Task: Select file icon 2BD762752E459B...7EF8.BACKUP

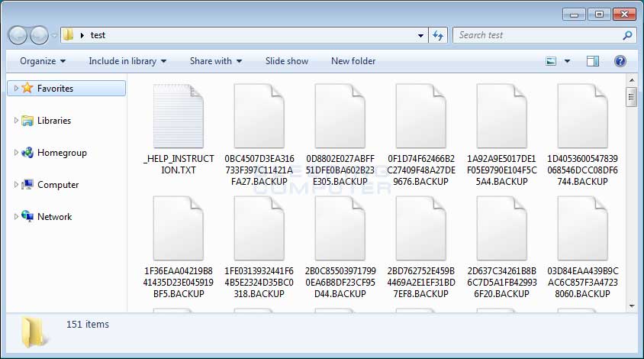Action: 421,228
